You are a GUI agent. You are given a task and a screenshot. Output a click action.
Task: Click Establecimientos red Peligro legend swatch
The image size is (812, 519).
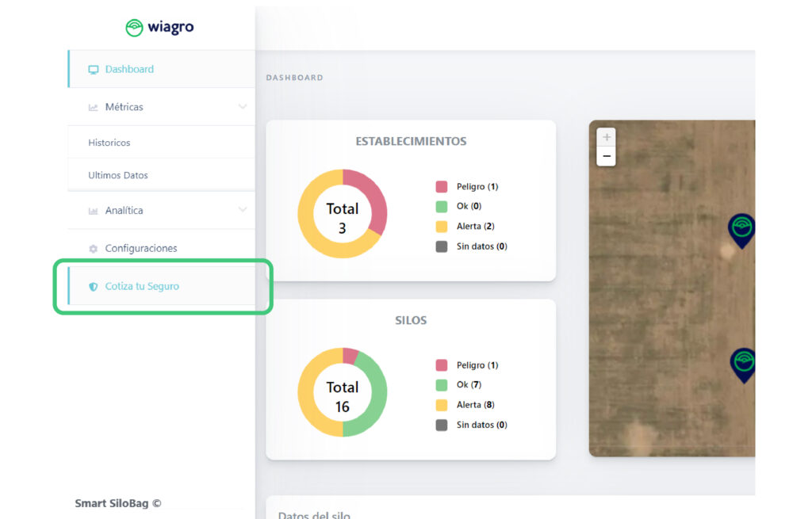[442, 187]
